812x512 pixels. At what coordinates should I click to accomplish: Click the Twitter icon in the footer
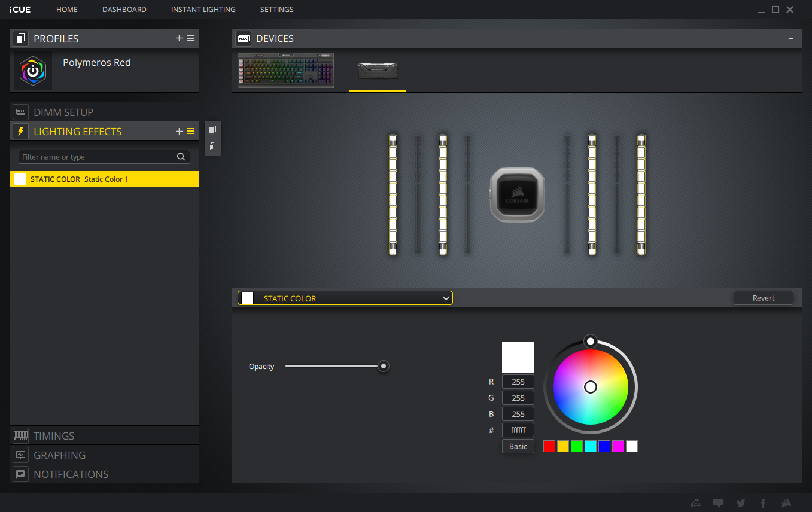point(741,503)
